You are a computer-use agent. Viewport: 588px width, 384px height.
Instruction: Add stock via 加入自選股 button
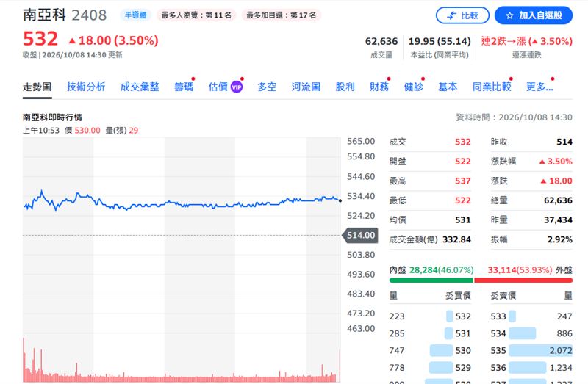point(534,15)
